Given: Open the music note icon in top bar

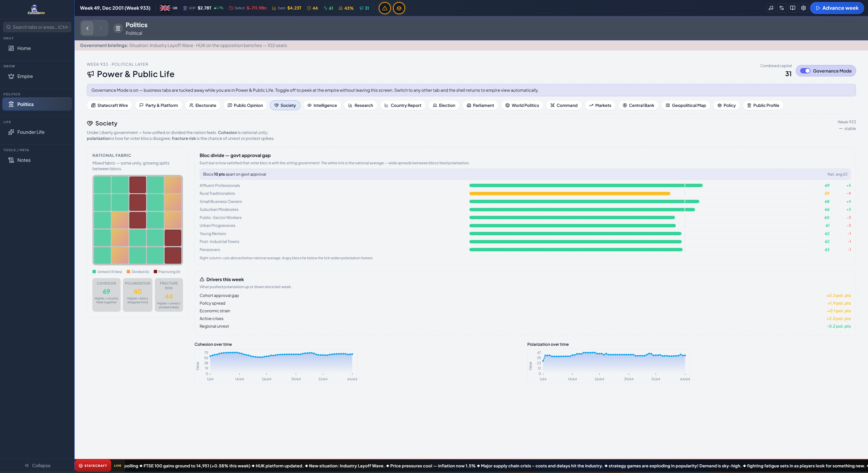Looking at the screenshot, I should [771, 8].
